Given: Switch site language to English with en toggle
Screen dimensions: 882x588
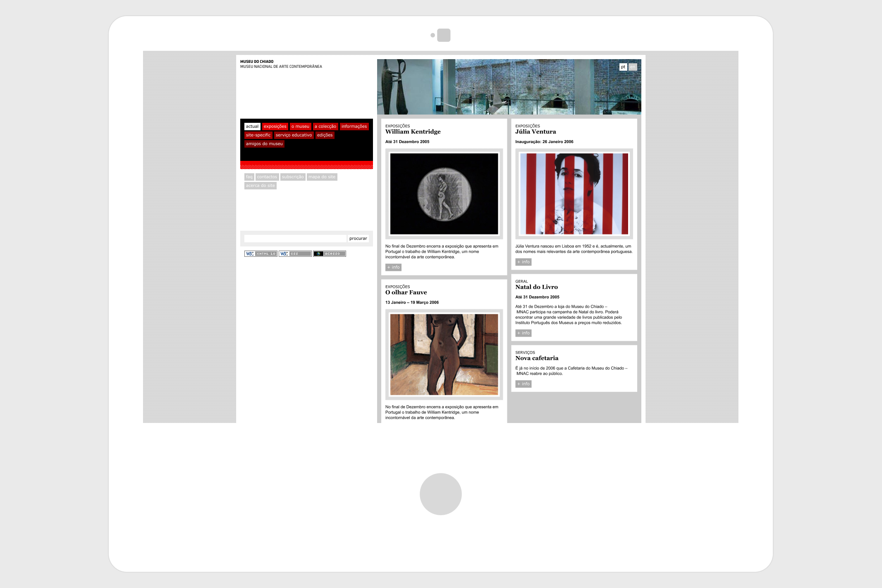Looking at the screenshot, I should pyautogui.click(x=633, y=66).
